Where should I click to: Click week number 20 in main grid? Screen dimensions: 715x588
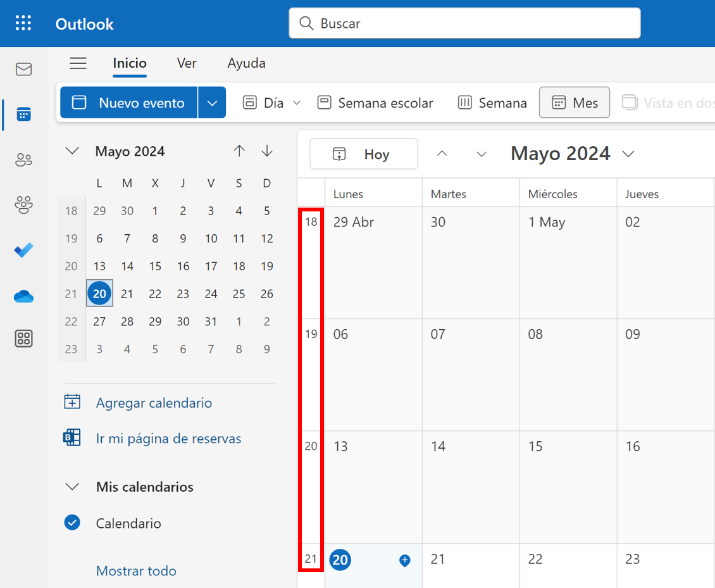click(311, 446)
